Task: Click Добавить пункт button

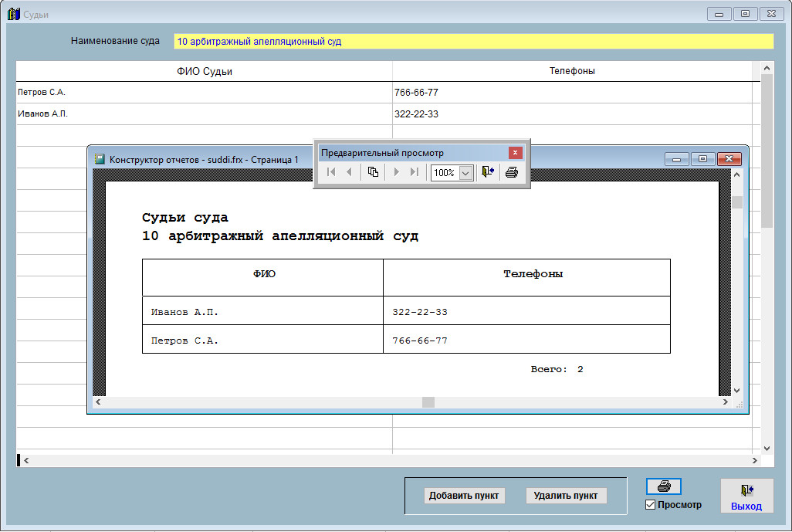Action: (x=464, y=496)
